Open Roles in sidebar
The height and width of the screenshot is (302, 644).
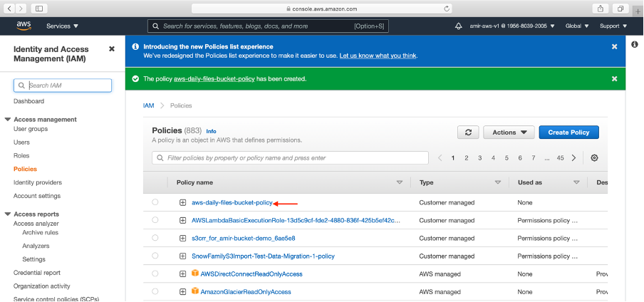[x=21, y=156]
